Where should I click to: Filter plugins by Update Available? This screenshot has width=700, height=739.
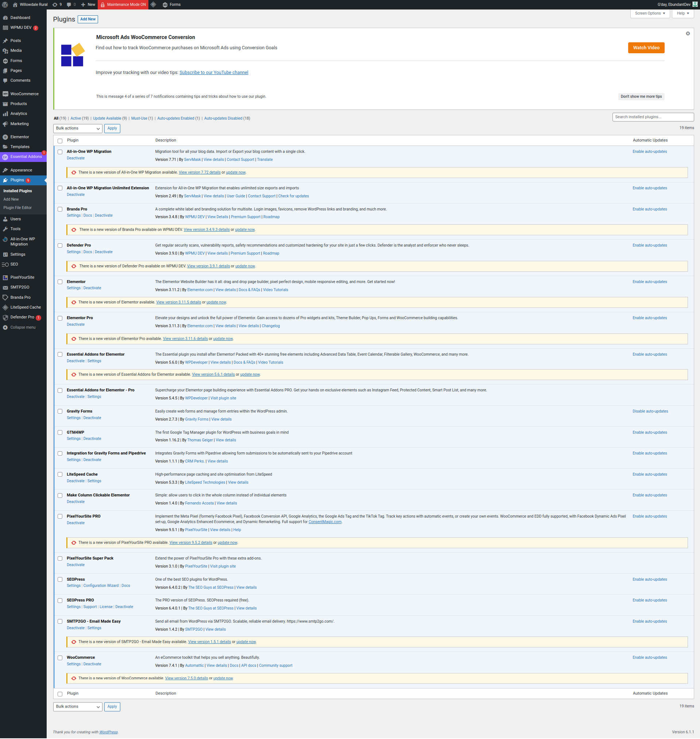(x=107, y=118)
